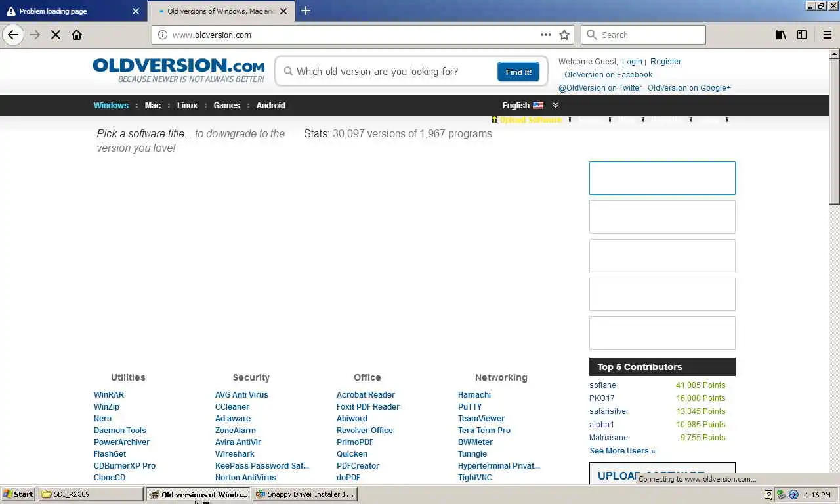Image resolution: width=840 pixels, height=504 pixels.
Task: Switch to Snappy Driver Installer taskbar item
Action: 305,494
